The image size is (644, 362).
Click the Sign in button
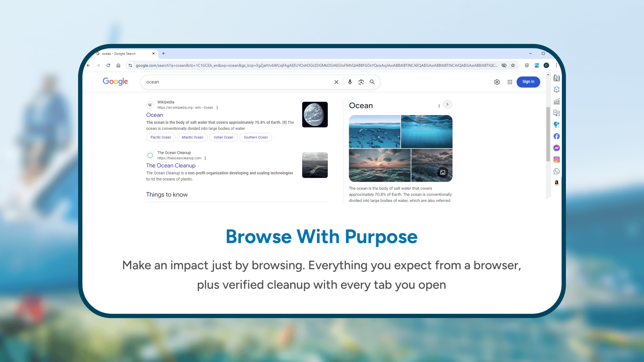528,82
